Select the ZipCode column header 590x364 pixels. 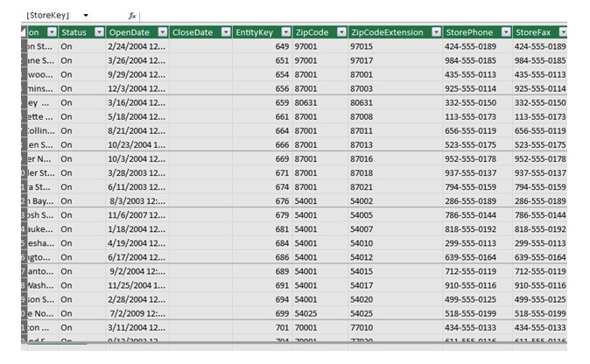click(320, 32)
